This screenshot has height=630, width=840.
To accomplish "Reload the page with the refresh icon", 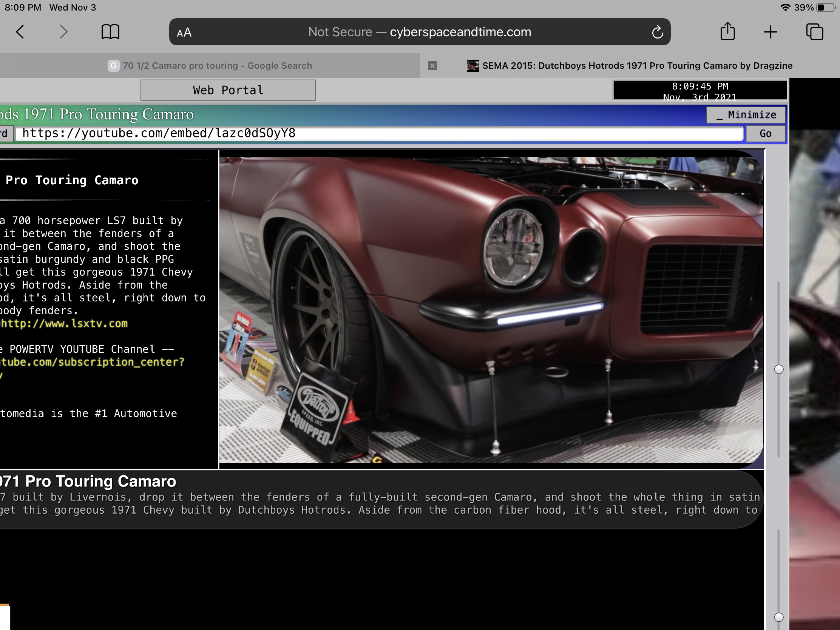I will tap(657, 32).
